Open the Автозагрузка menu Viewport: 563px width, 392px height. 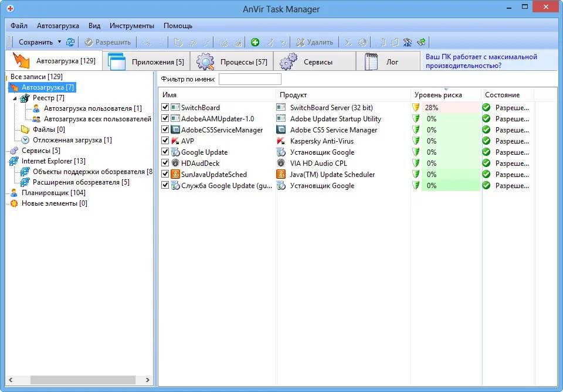pyautogui.click(x=58, y=26)
